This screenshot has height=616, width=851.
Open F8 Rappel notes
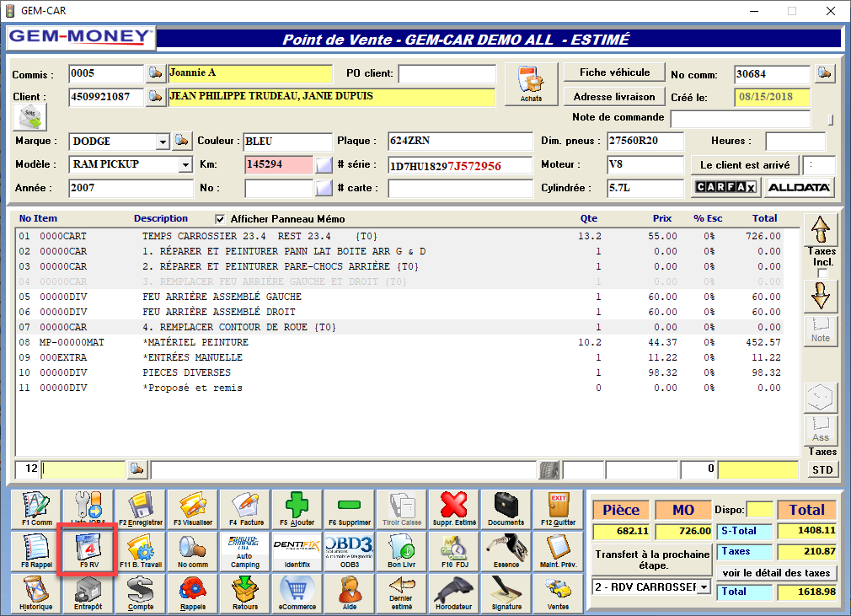[36, 551]
